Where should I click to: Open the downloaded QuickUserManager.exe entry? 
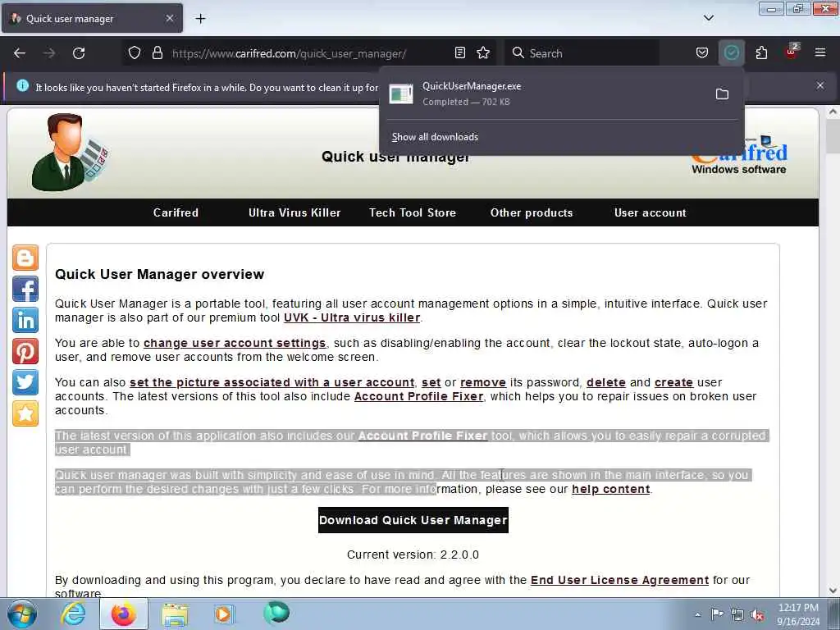[545, 94]
